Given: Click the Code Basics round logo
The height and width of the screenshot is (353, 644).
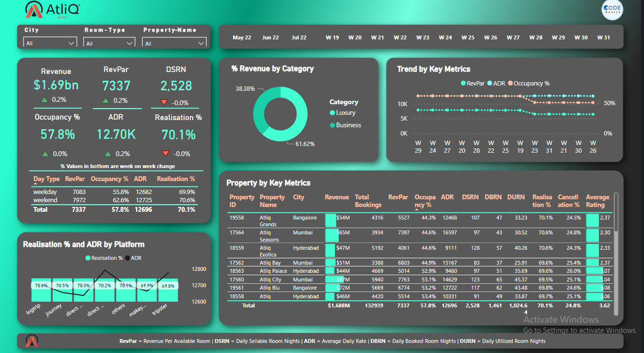Looking at the screenshot, I should pyautogui.click(x=612, y=11).
